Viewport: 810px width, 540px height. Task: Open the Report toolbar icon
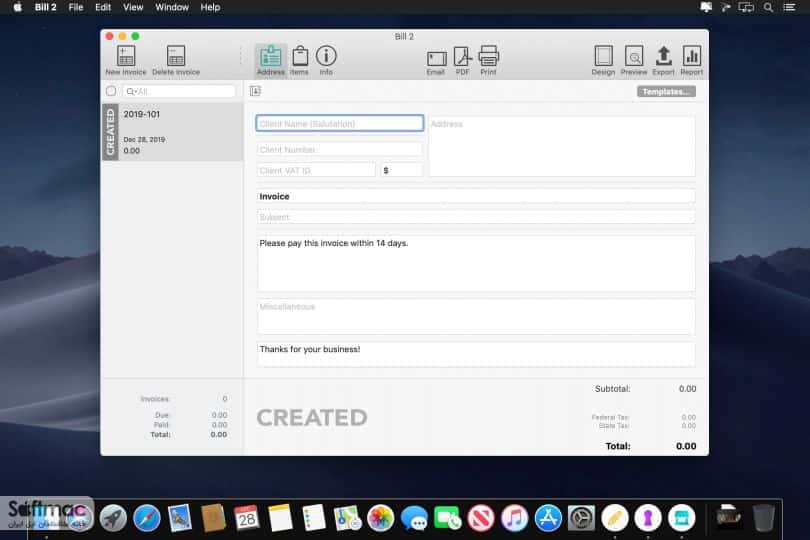[x=692, y=60]
